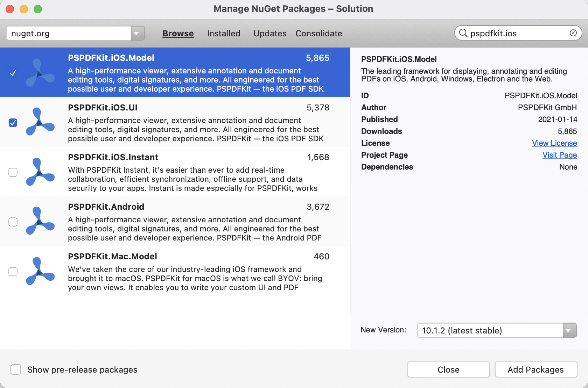
Task: Click the search field containing pspdfkit.ios
Action: 518,33
